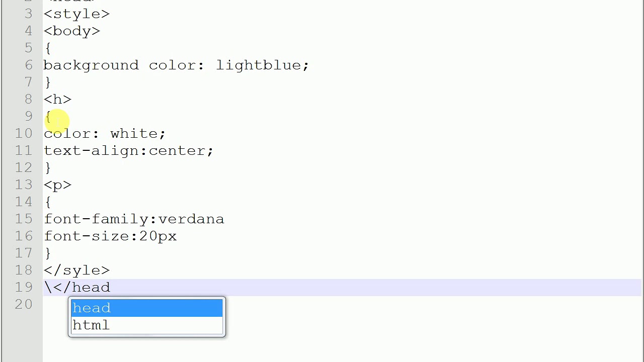The image size is (644, 362).
Task: Click the word "lightblue" in the code
Action: point(259,65)
